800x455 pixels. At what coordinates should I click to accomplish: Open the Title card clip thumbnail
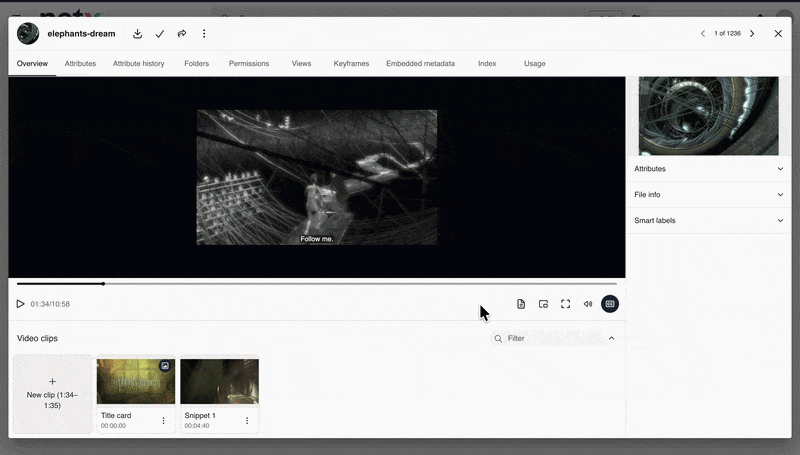[136, 382]
